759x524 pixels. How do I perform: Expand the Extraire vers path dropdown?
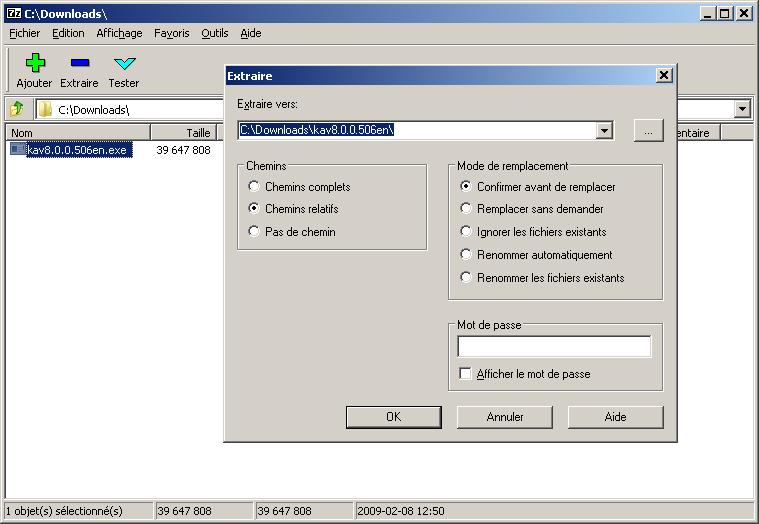pyautogui.click(x=604, y=130)
